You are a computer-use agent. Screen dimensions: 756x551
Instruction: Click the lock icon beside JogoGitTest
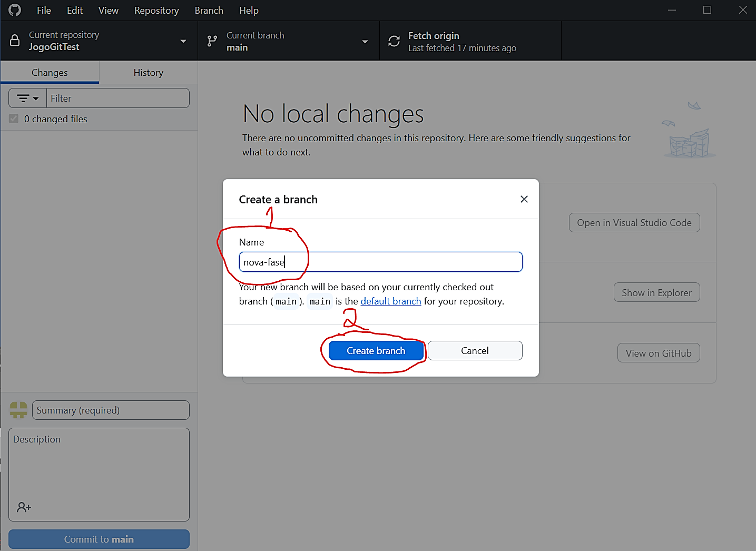pyautogui.click(x=15, y=41)
